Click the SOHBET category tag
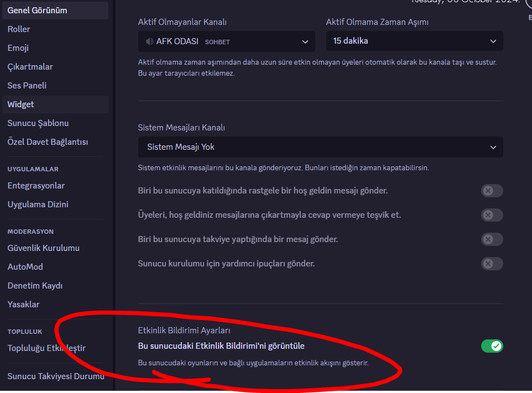The image size is (532, 393). [217, 42]
